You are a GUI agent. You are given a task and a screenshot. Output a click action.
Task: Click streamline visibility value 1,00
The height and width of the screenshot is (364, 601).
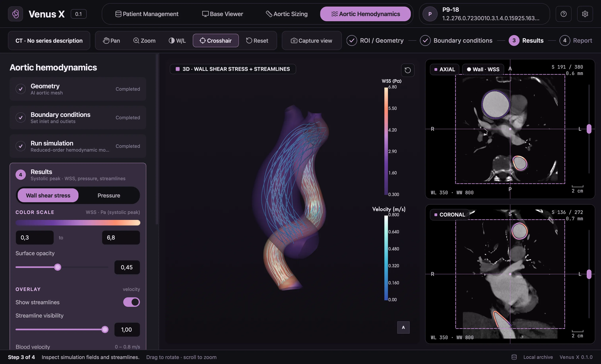click(127, 330)
